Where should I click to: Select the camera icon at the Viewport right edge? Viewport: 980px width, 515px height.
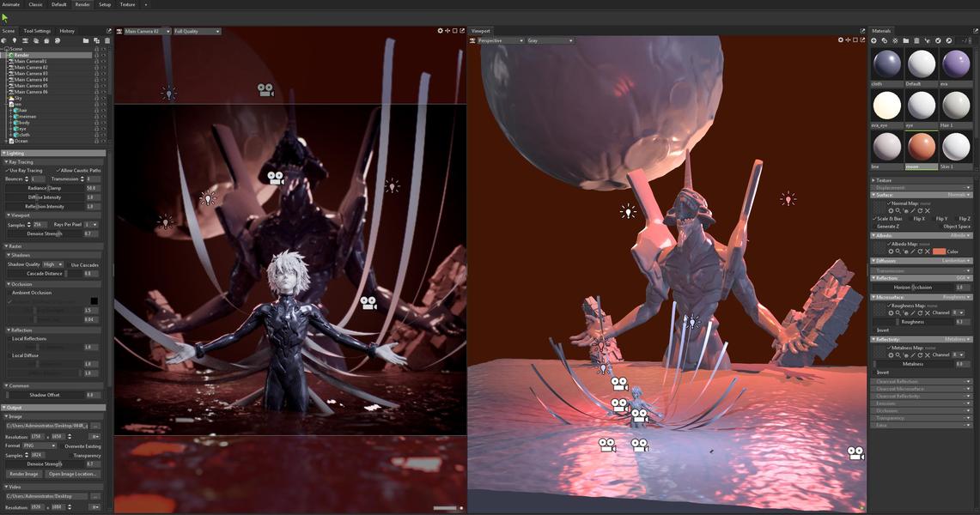click(x=855, y=453)
